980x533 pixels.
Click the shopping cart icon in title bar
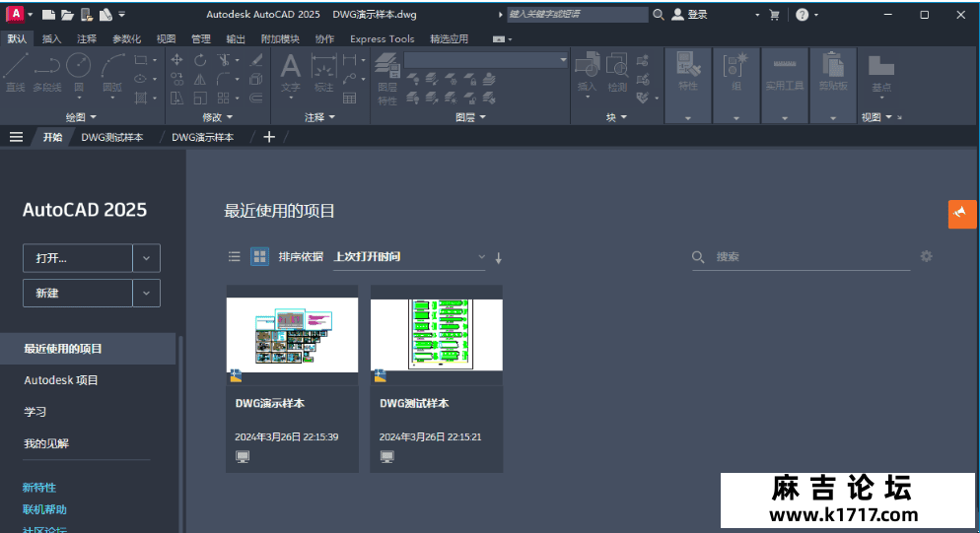(774, 15)
